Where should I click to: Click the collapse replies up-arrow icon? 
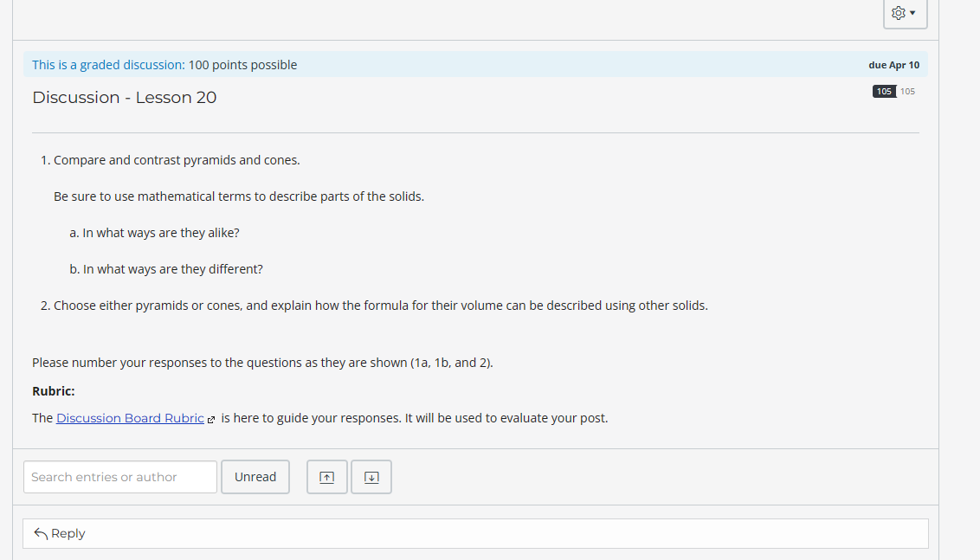pyautogui.click(x=326, y=477)
